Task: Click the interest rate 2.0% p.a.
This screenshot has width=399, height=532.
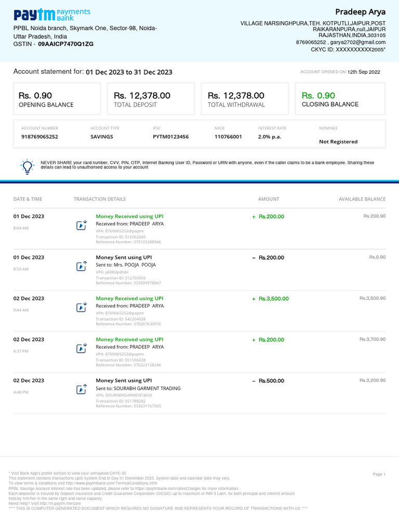Action: click(270, 137)
